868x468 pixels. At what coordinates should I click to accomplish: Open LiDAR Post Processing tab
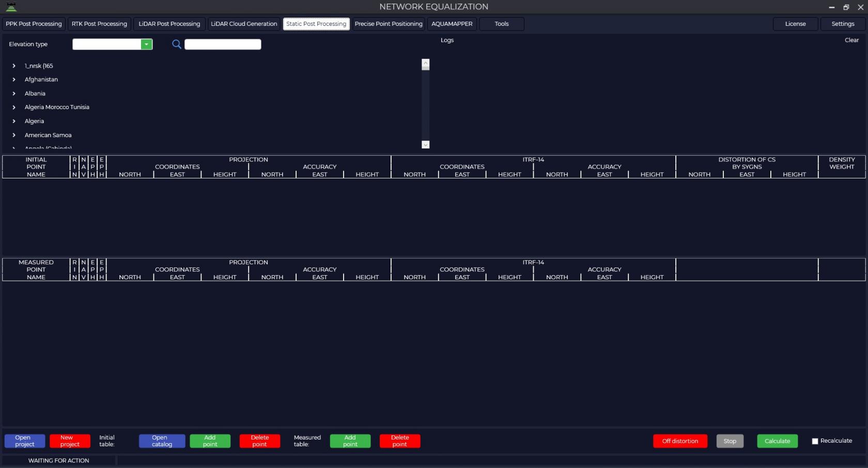(x=169, y=24)
